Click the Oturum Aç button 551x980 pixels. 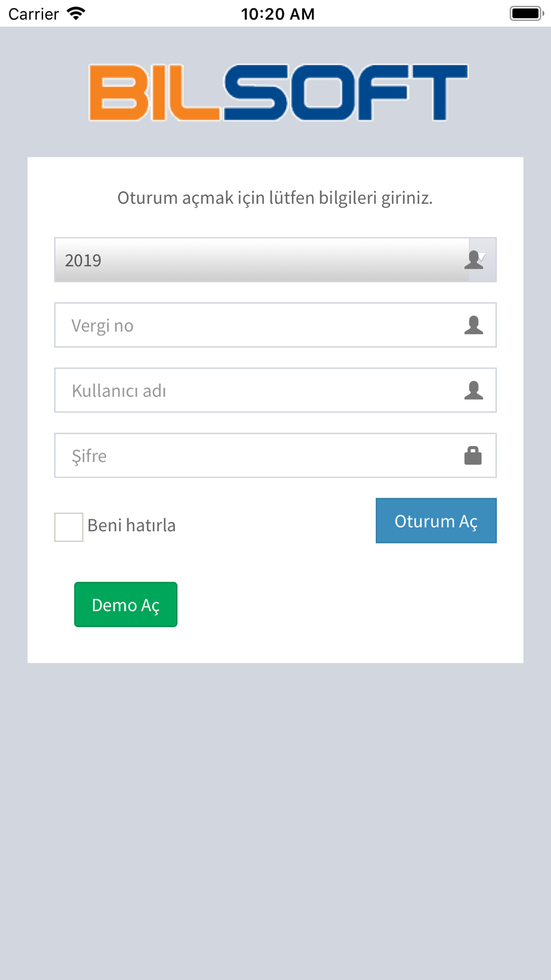point(436,521)
